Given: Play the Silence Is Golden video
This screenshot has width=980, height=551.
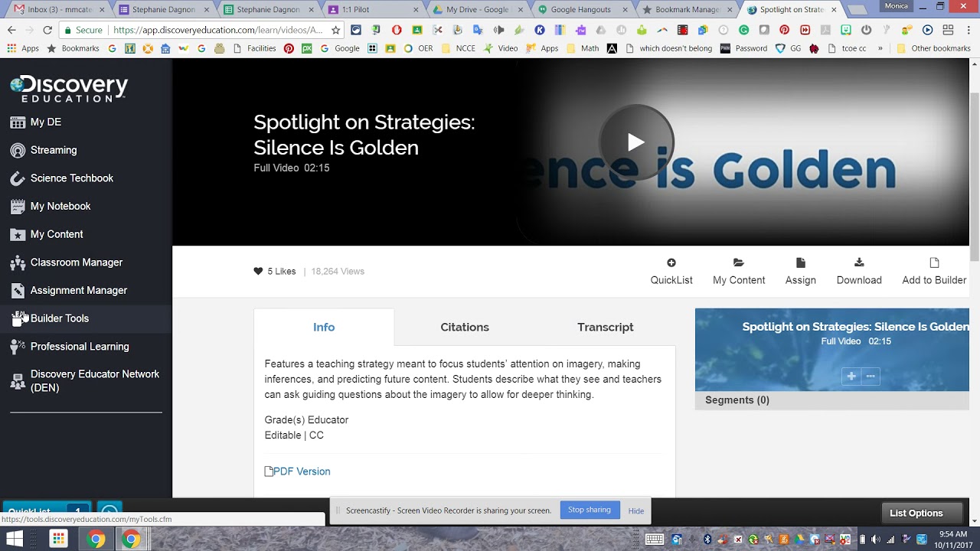Looking at the screenshot, I should point(635,142).
